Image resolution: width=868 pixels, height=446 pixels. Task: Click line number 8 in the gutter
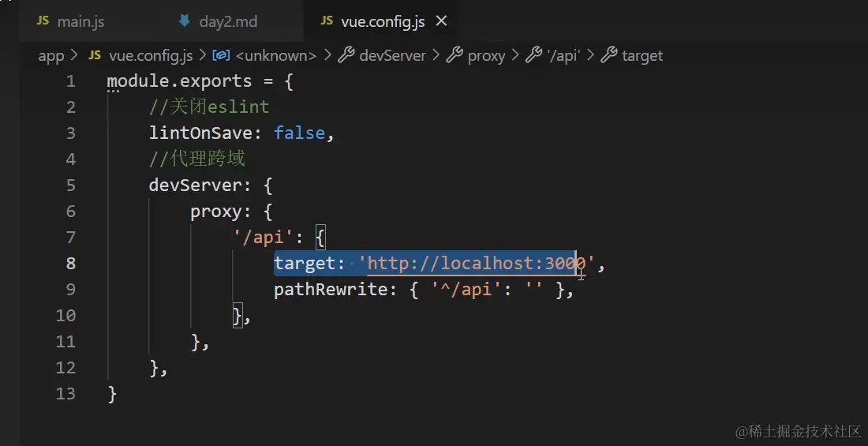tap(70, 264)
